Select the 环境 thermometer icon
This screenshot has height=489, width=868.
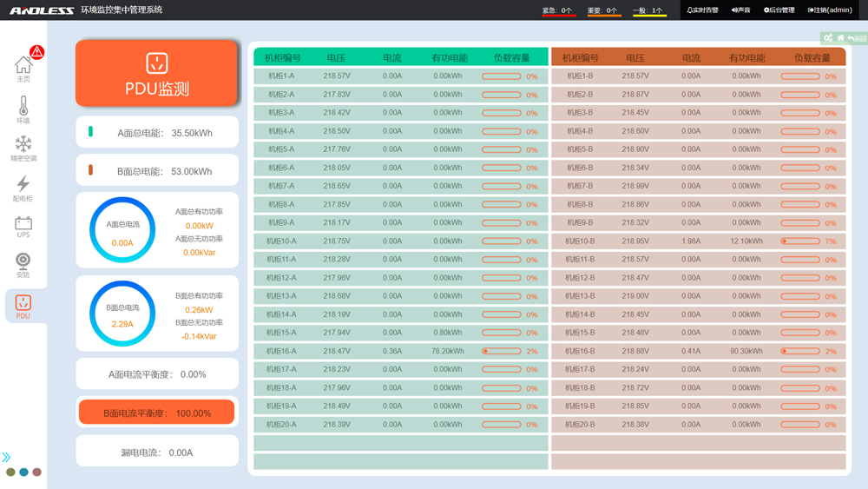point(23,109)
